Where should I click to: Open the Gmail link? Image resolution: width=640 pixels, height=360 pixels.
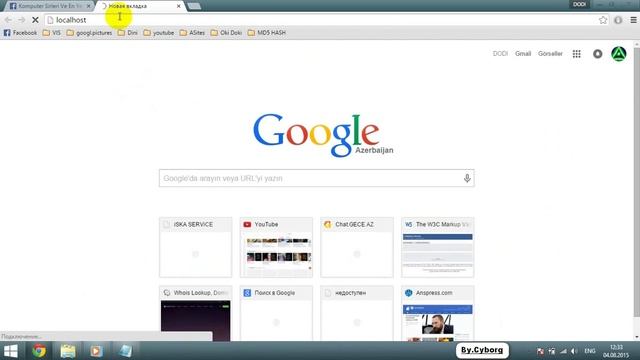pyautogui.click(x=523, y=54)
